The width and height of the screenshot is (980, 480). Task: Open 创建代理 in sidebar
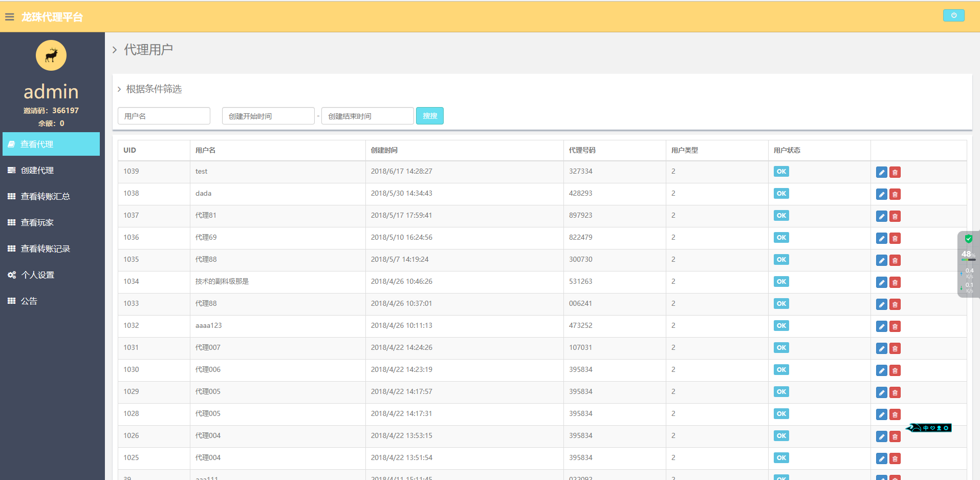[51, 170]
